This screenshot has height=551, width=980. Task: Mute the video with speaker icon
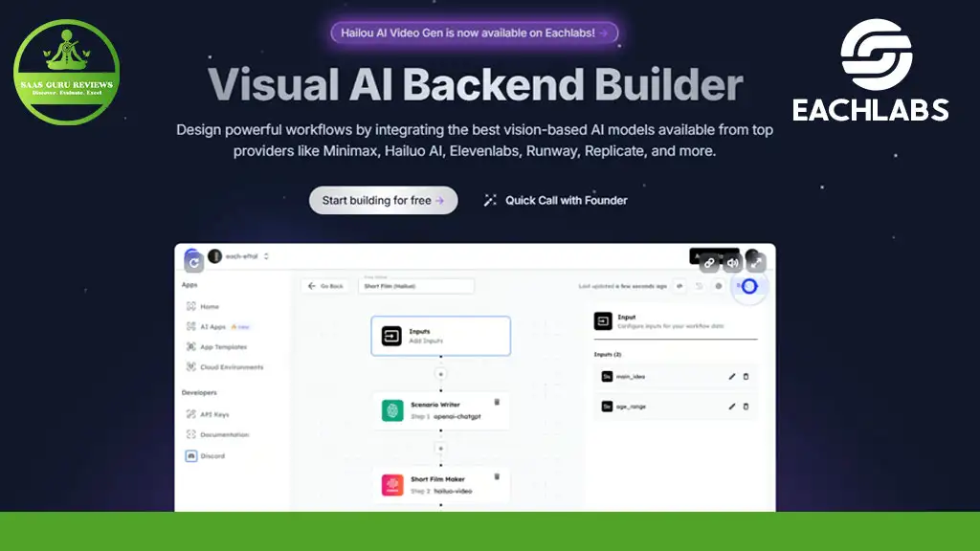[x=732, y=263]
